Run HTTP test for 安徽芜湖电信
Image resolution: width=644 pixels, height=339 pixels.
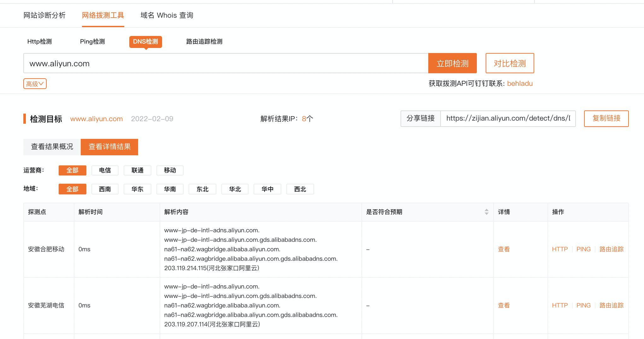pos(560,305)
